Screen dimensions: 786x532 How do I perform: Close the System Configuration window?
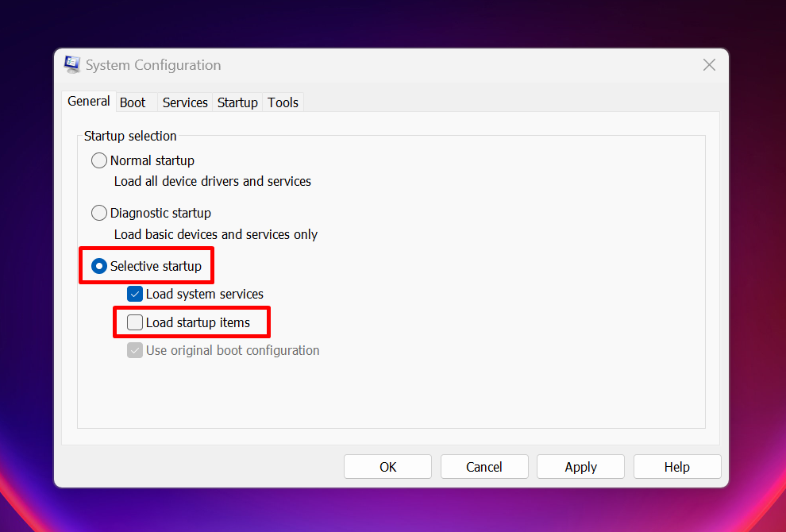tap(709, 64)
